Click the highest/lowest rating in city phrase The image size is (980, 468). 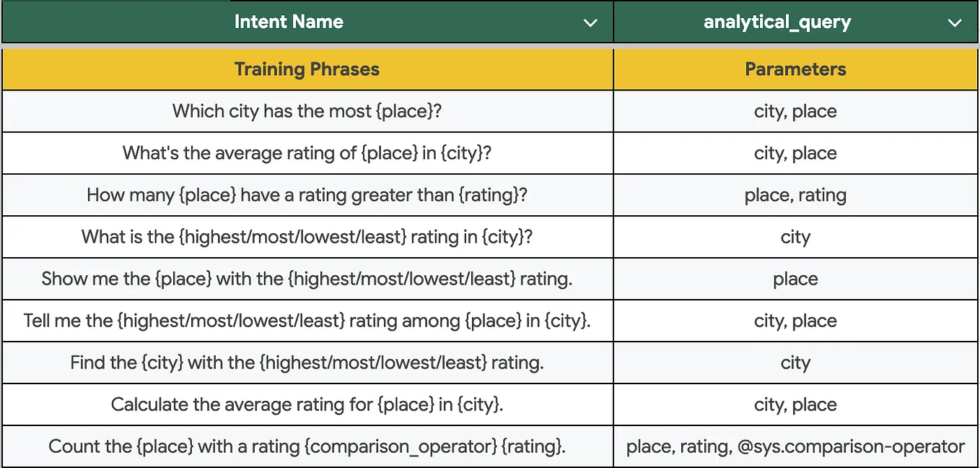pos(306,237)
